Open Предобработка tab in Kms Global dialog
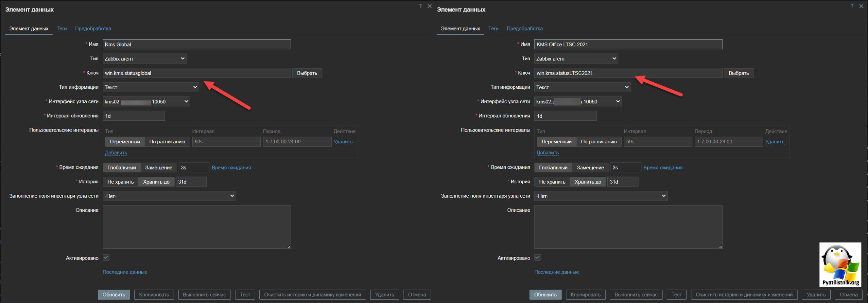This screenshot has width=868, height=303. 93,28
